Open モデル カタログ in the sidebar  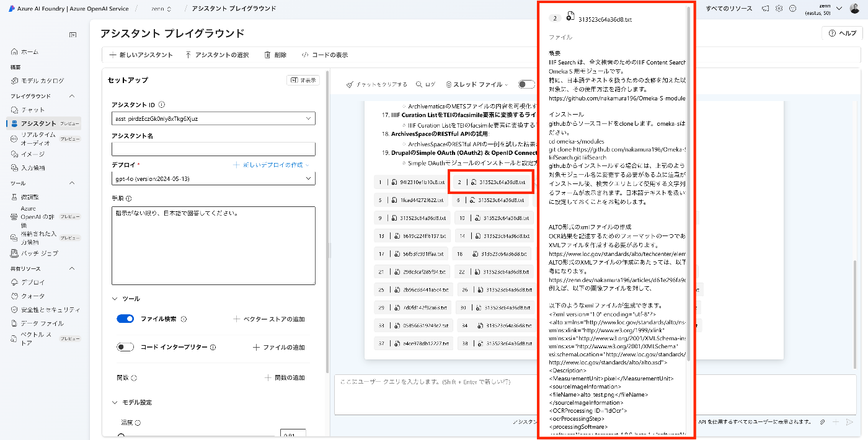pyautogui.click(x=38, y=81)
